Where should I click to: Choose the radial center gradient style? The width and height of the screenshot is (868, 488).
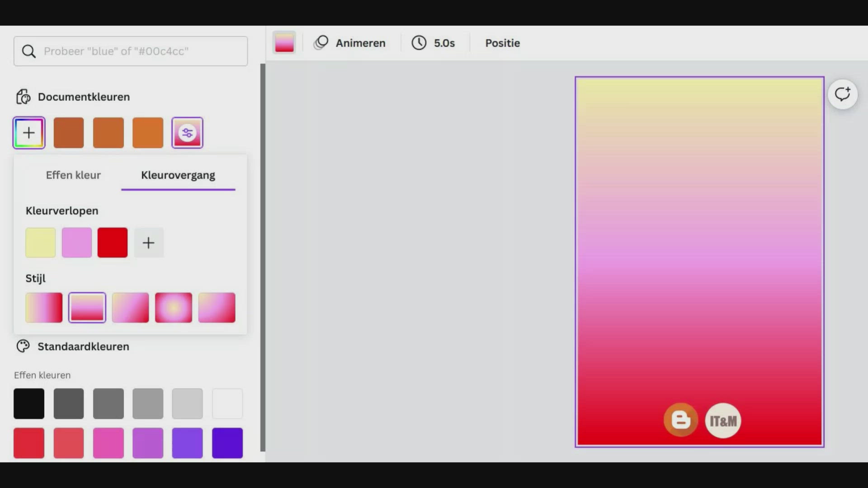pyautogui.click(x=174, y=308)
